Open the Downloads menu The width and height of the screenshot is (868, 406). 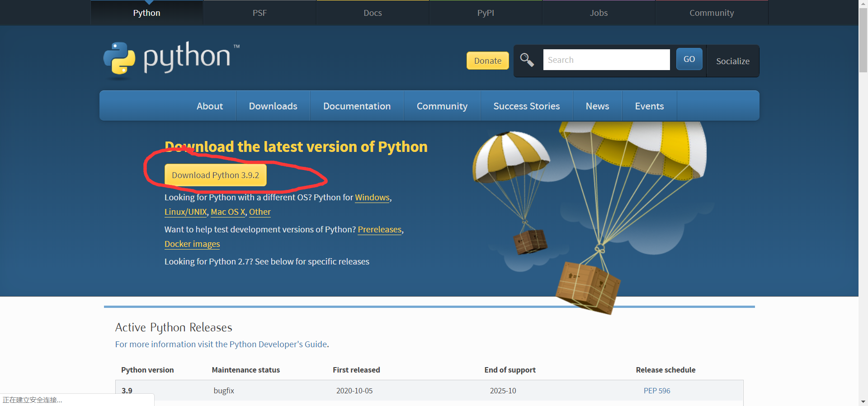[x=273, y=106]
